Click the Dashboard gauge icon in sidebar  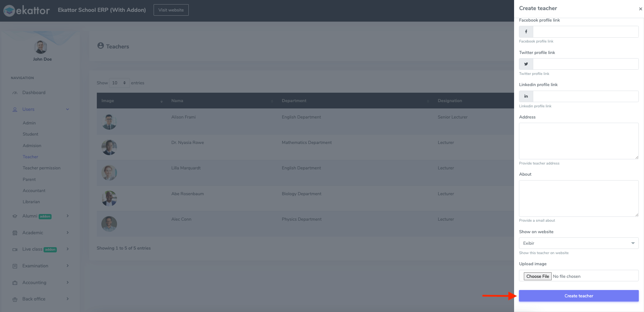tap(15, 93)
